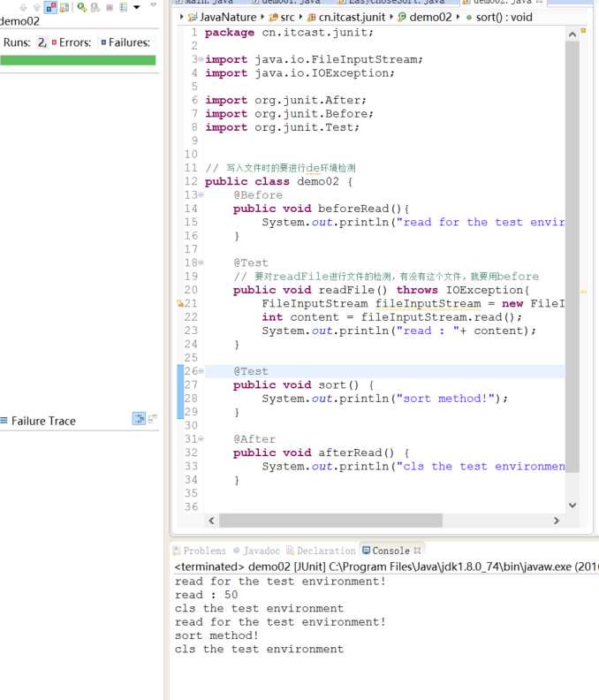Click the green JUnit progress bar
This screenshot has width=599, height=700.
click(x=78, y=60)
